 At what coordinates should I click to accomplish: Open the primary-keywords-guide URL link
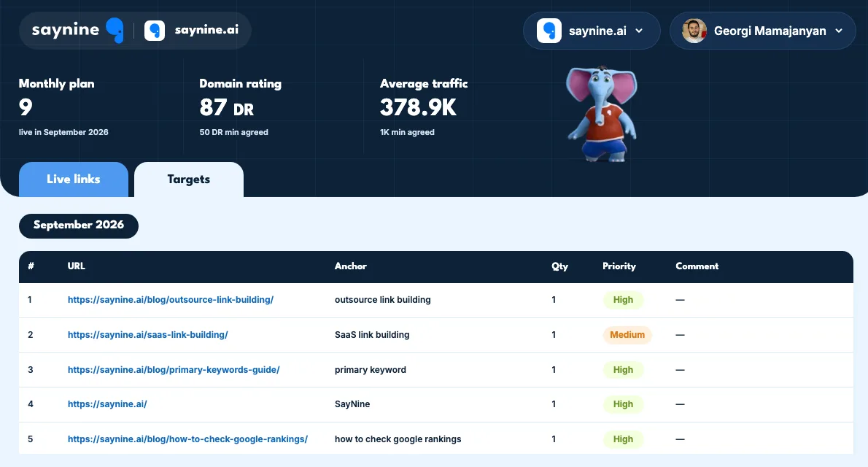tap(174, 369)
